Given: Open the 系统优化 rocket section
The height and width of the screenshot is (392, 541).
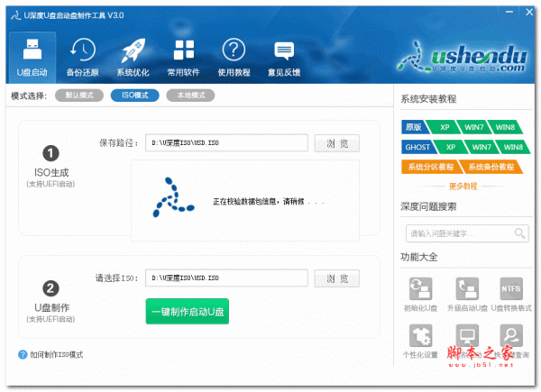Looking at the screenshot, I should pyautogui.click(x=133, y=58).
